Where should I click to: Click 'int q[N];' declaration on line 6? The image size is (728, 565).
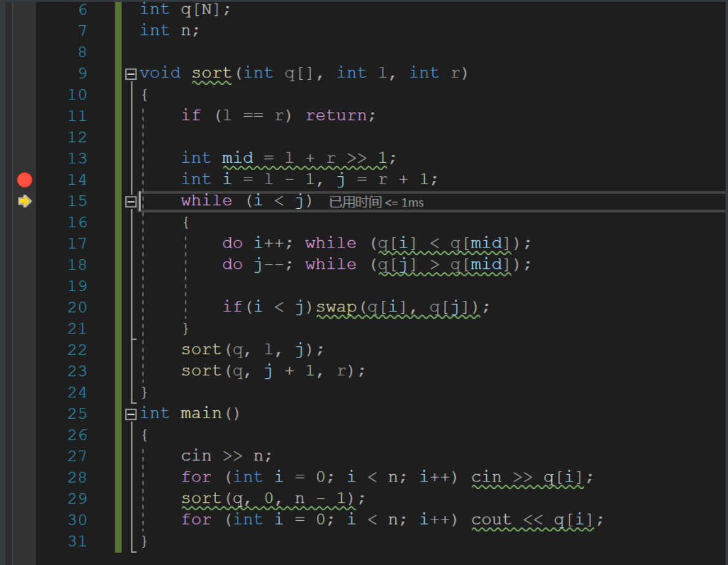pyautogui.click(x=185, y=9)
